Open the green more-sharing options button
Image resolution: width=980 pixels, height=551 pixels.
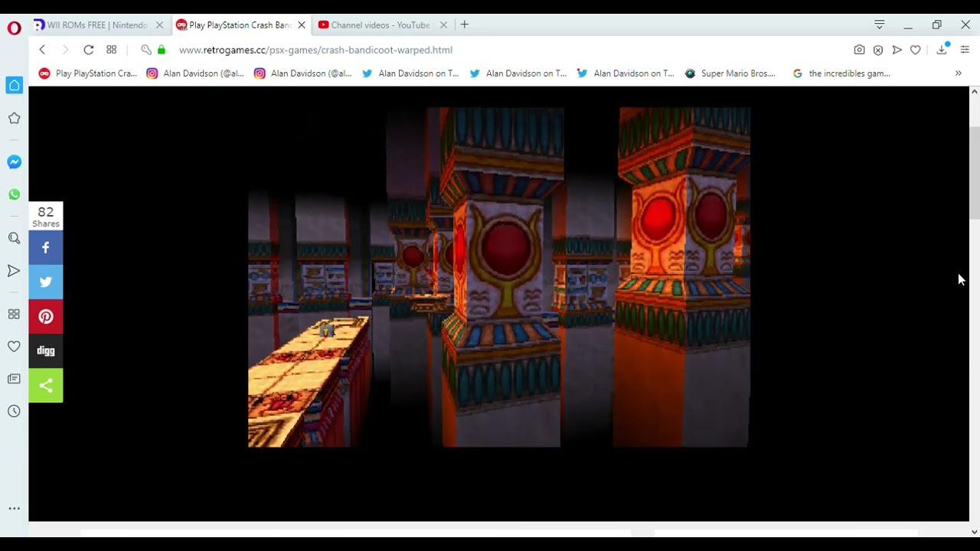coord(46,385)
